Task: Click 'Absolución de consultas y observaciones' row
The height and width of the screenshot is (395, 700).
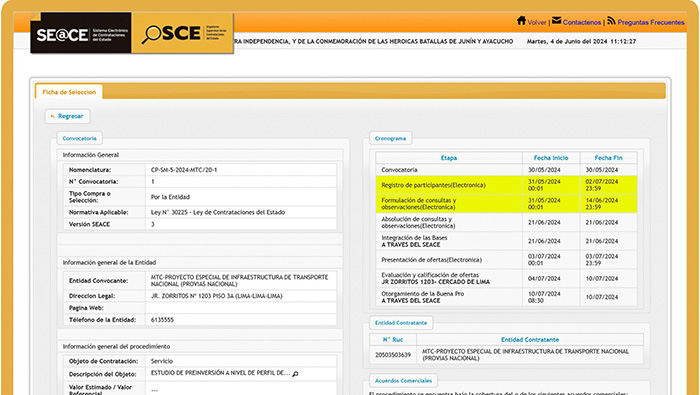Action: click(507, 222)
